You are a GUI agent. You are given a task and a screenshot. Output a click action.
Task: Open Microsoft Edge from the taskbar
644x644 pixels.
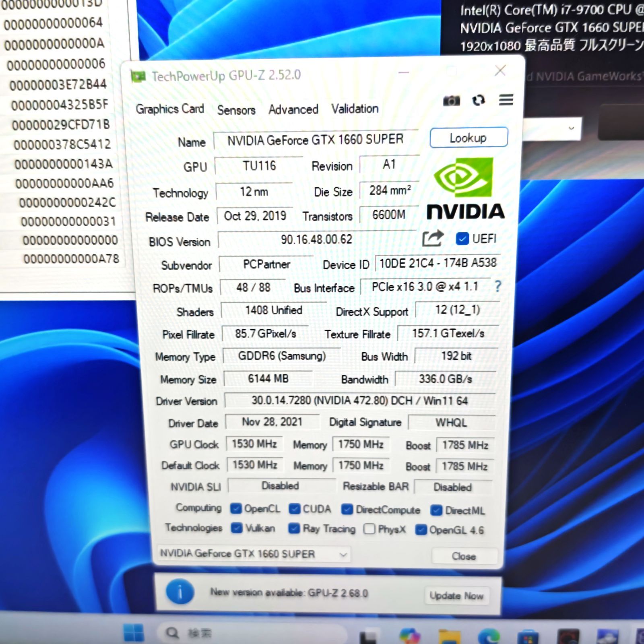(x=489, y=636)
